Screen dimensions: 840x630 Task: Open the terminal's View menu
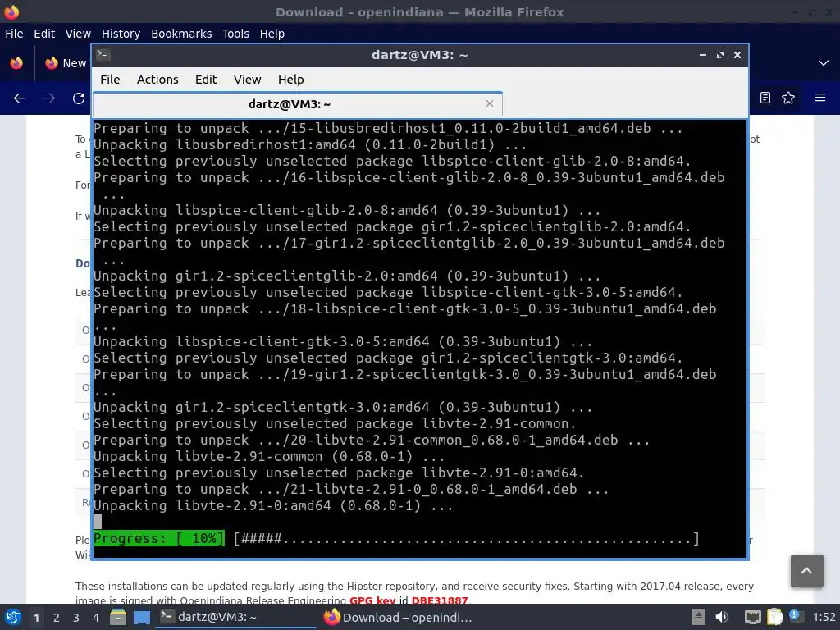[247, 80]
